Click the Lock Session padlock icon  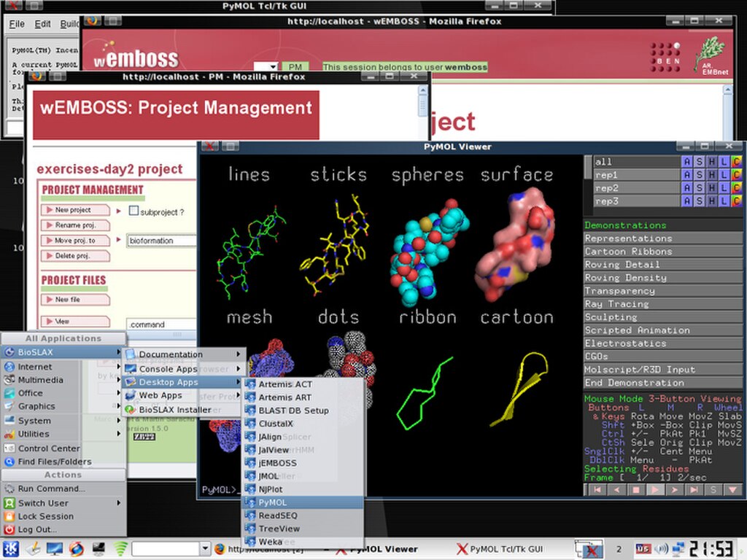coord(9,516)
